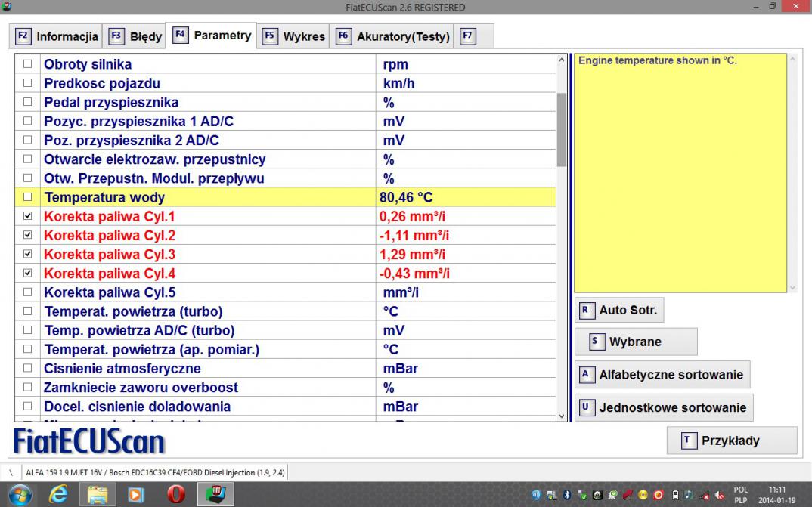The height and width of the screenshot is (507, 812).
Task: Click the parameter list scrollbar thumb
Action: pos(562,130)
